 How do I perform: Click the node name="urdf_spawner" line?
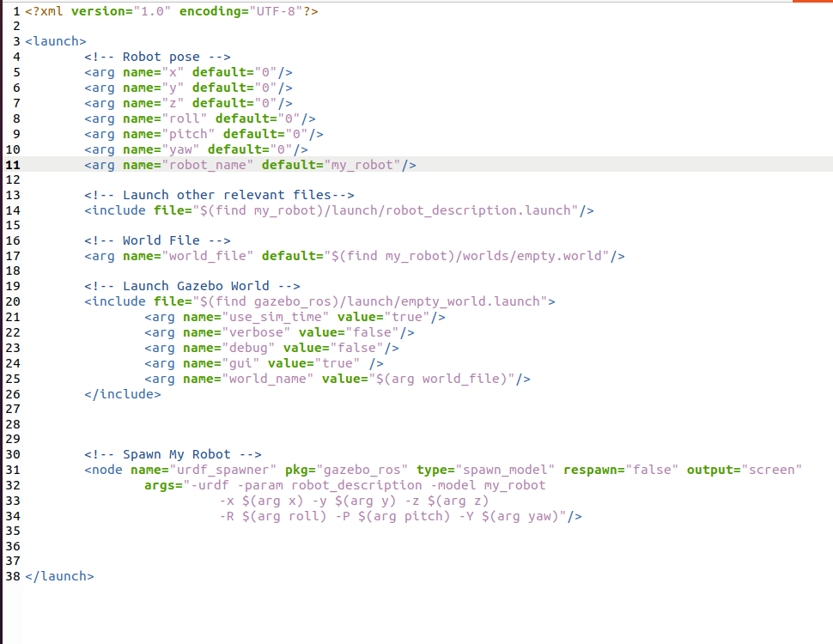point(443,471)
